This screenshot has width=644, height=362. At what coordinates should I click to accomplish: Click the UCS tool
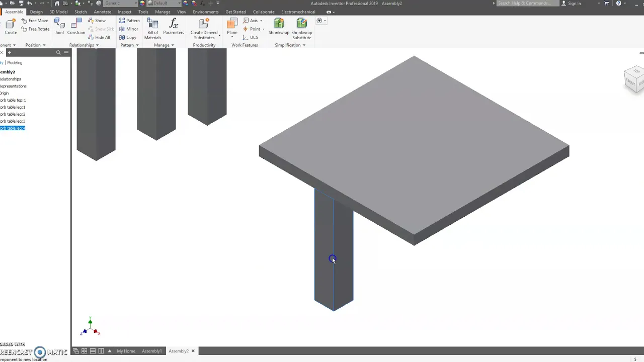pos(251,37)
